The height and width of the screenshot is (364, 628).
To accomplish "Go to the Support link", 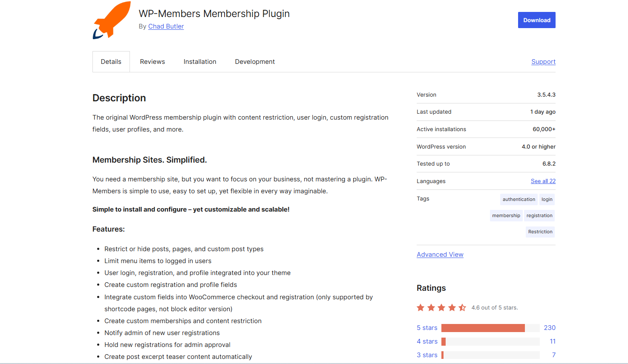I will pyautogui.click(x=543, y=62).
